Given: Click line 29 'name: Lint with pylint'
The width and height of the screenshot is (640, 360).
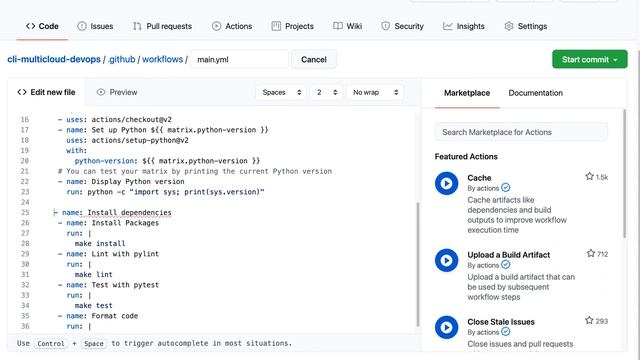Looking at the screenshot, I should pyautogui.click(x=113, y=254).
